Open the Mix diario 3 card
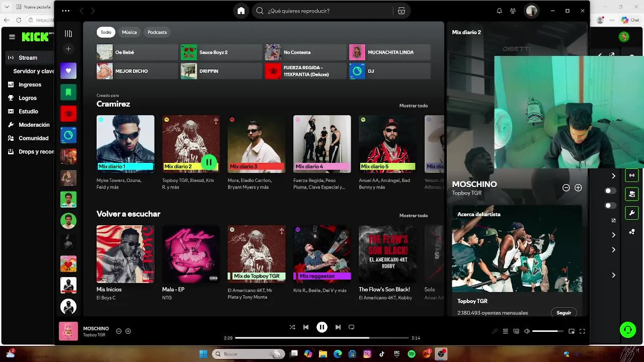Screen dimensions: 644x362 [257, 153]
